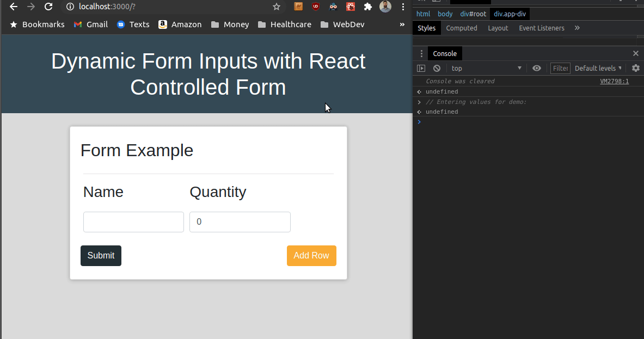The image size is (644, 339).
Task: Select body in DevTools breadcrumb
Action: click(445, 14)
